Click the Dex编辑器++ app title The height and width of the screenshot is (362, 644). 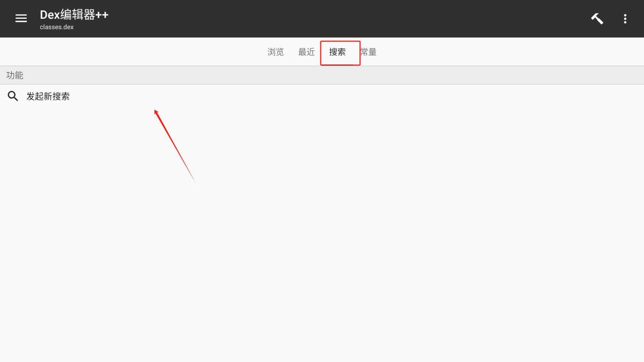[x=74, y=15]
